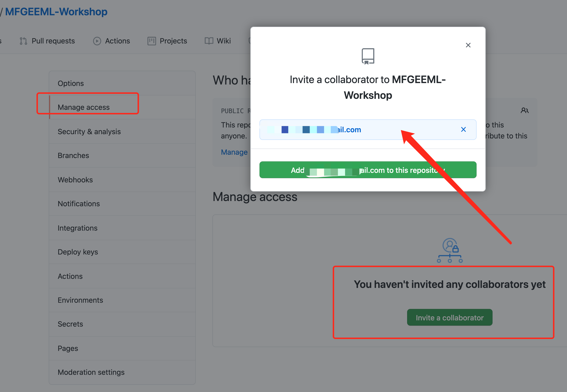This screenshot has height=392, width=567.
Task: Open Webhooks settings
Action: [122, 180]
